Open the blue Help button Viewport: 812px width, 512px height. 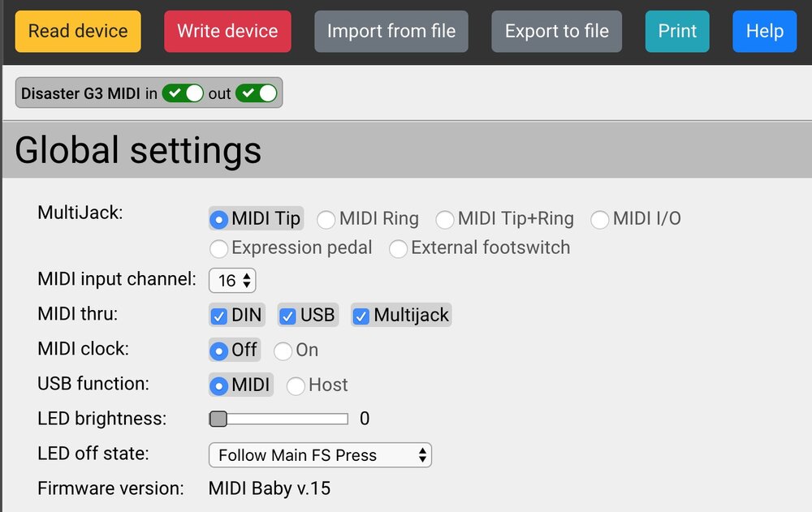[x=764, y=32]
